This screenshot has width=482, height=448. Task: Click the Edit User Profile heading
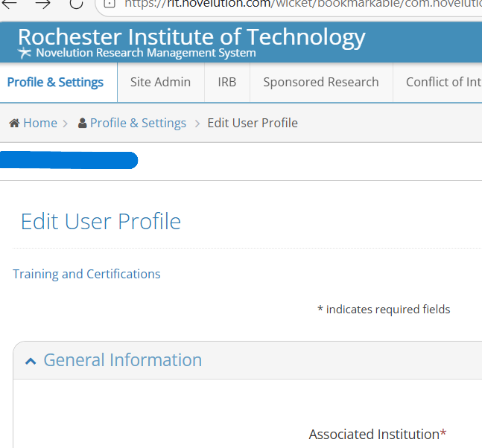coord(101,221)
